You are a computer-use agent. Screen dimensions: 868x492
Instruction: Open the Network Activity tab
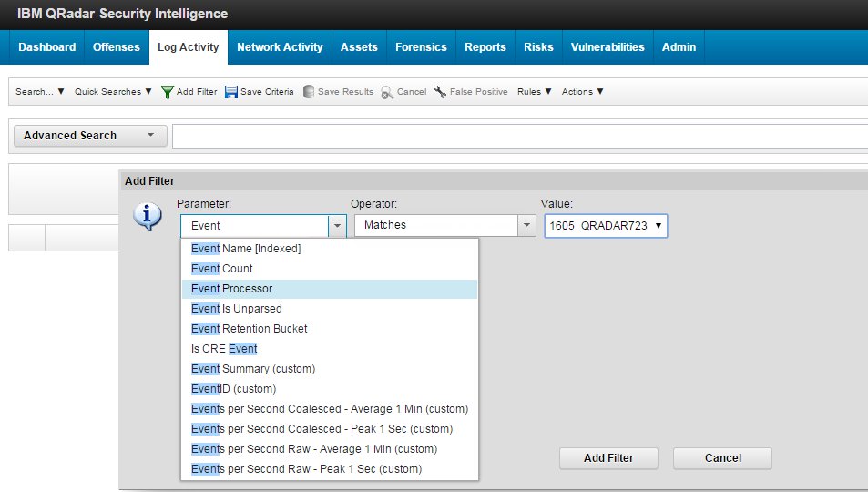(x=281, y=47)
